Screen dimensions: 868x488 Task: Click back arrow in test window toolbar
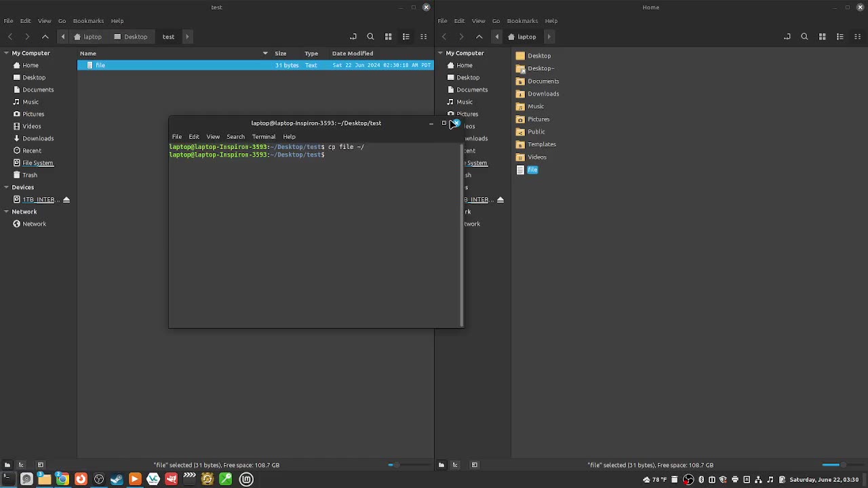(10, 37)
